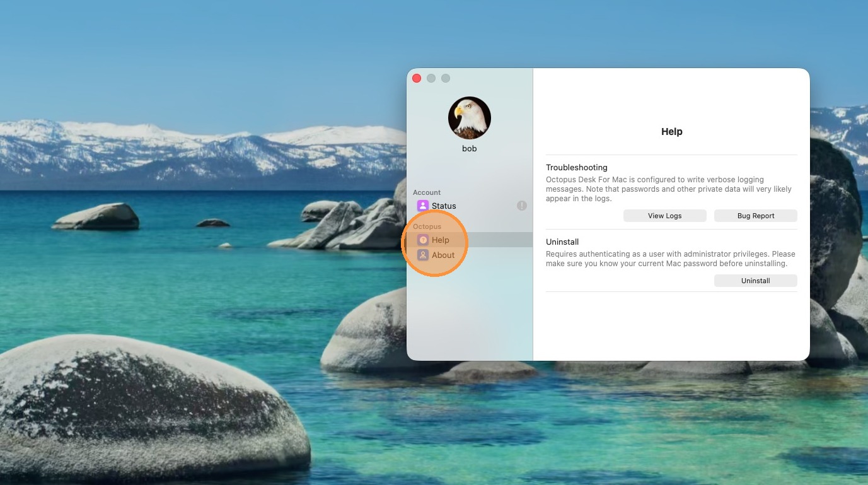Click the purple Status sidebar icon
Viewport: 868px width, 485px height.
(423, 206)
